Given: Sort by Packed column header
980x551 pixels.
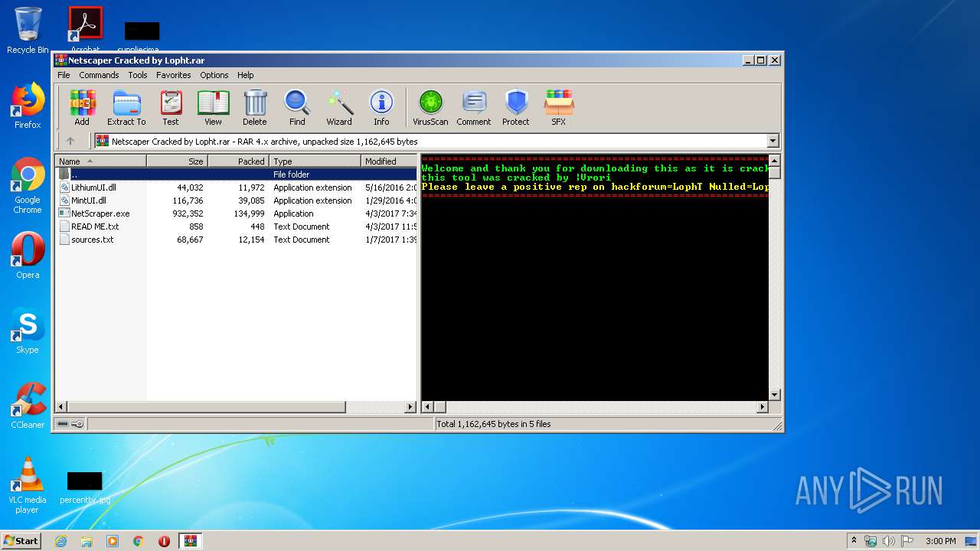Looking at the screenshot, I should click(x=238, y=161).
